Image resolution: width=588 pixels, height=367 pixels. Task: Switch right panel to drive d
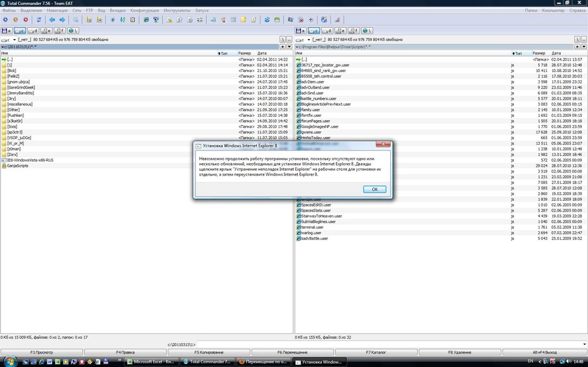[327, 31]
